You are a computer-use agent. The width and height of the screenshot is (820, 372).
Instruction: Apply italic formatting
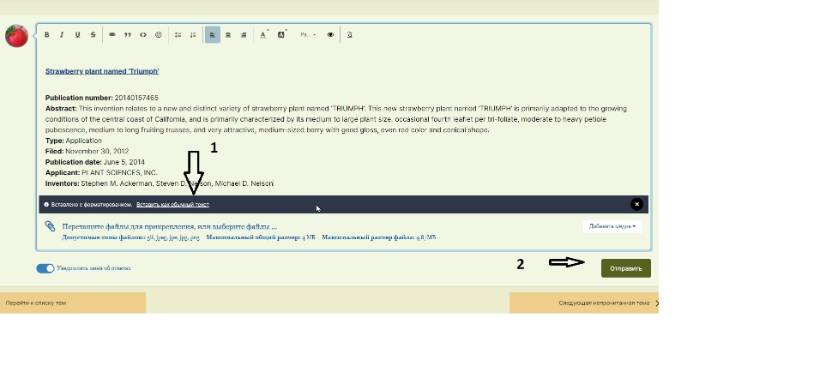[x=62, y=35]
